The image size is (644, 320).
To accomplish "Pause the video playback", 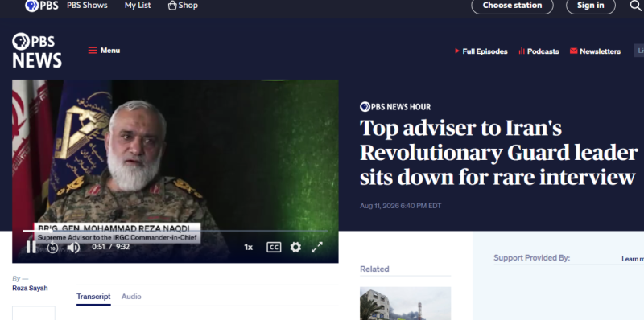I will tap(31, 247).
